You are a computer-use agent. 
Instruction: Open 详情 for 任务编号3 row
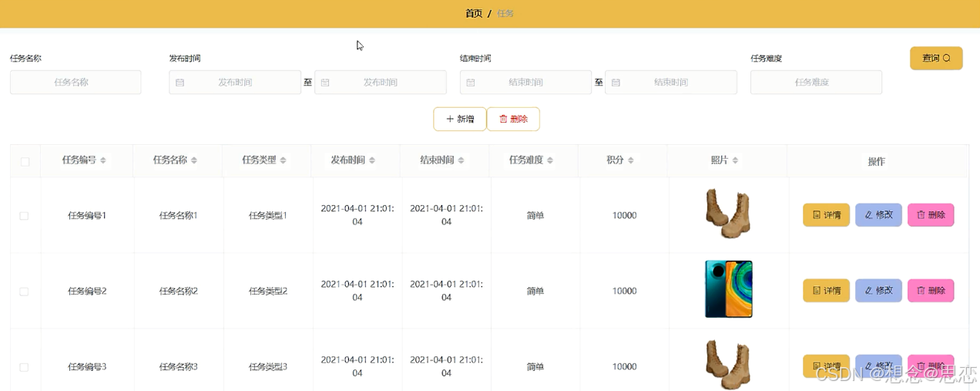click(x=826, y=366)
